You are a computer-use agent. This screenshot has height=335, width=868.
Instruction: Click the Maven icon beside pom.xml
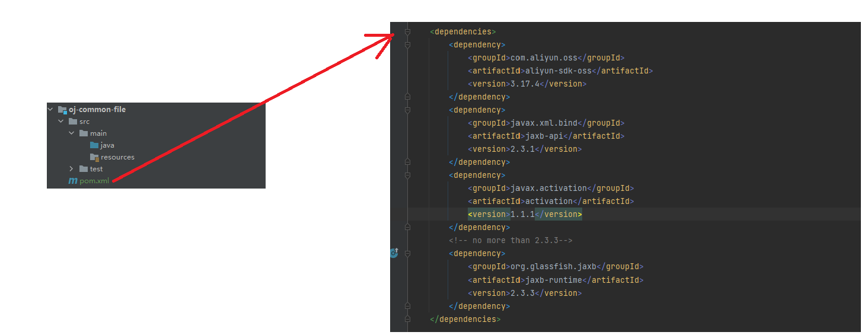(73, 181)
